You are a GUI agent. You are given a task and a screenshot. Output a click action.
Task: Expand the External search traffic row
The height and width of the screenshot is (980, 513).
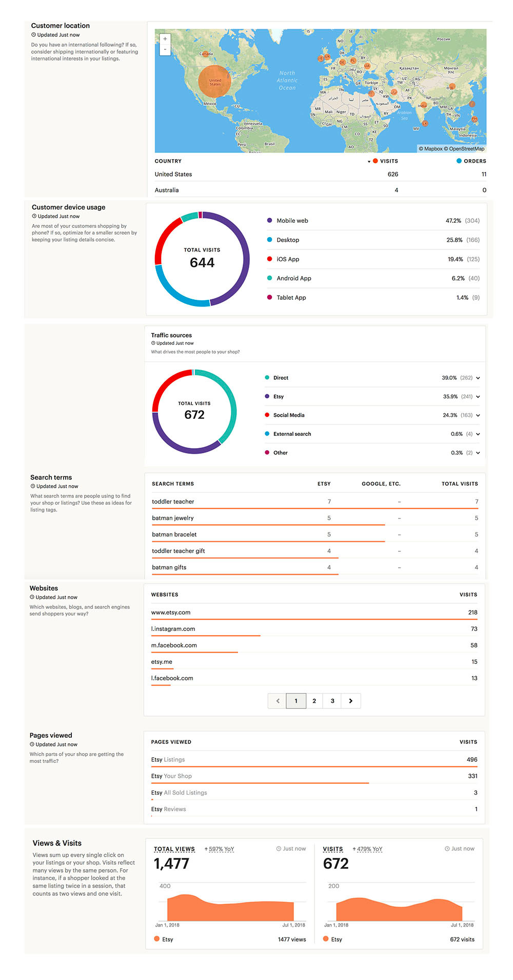478,434
